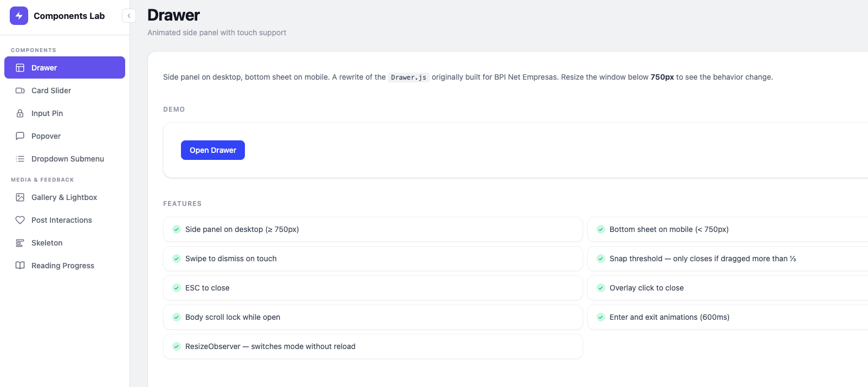This screenshot has width=868, height=387.
Task: Open the Drawer demo with Open Drawer button
Action: pos(212,150)
